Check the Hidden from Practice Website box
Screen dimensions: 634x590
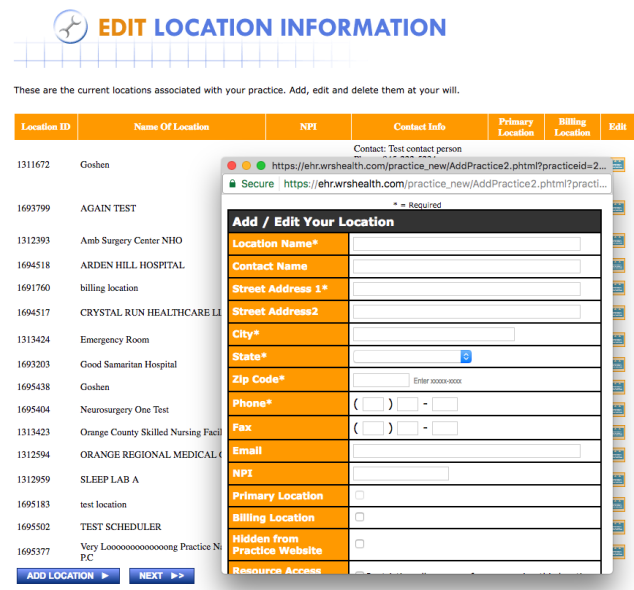[x=360, y=544]
